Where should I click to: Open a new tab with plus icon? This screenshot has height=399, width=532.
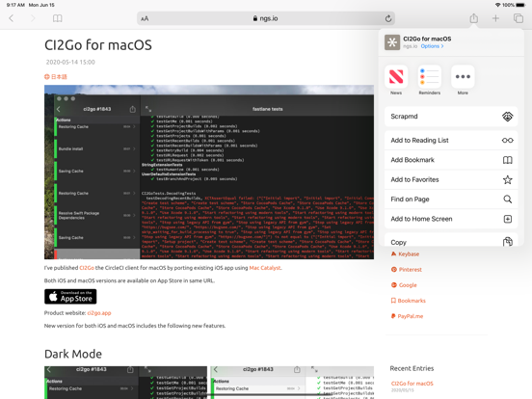click(x=495, y=18)
